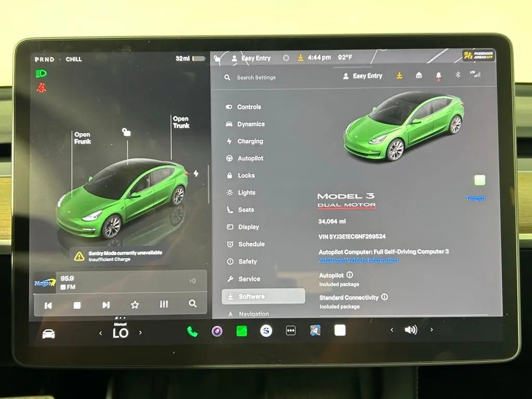Viewport: 532px width, 399px height.
Task: Select Service in the settings list
Action: click(x=244, y=279)
